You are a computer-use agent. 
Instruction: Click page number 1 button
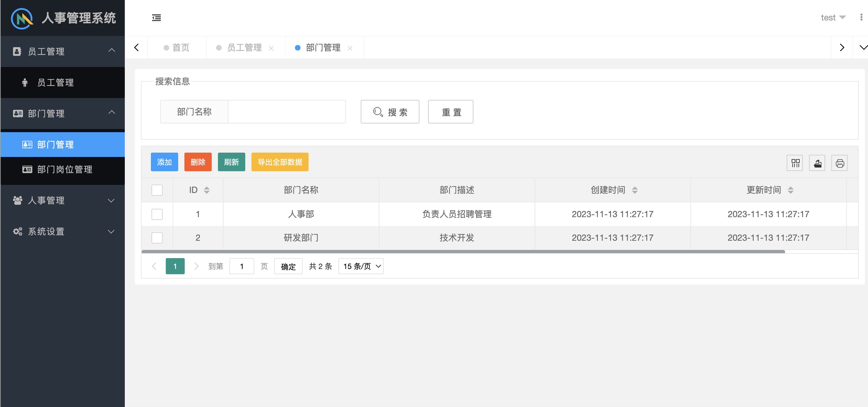[175, 266]
